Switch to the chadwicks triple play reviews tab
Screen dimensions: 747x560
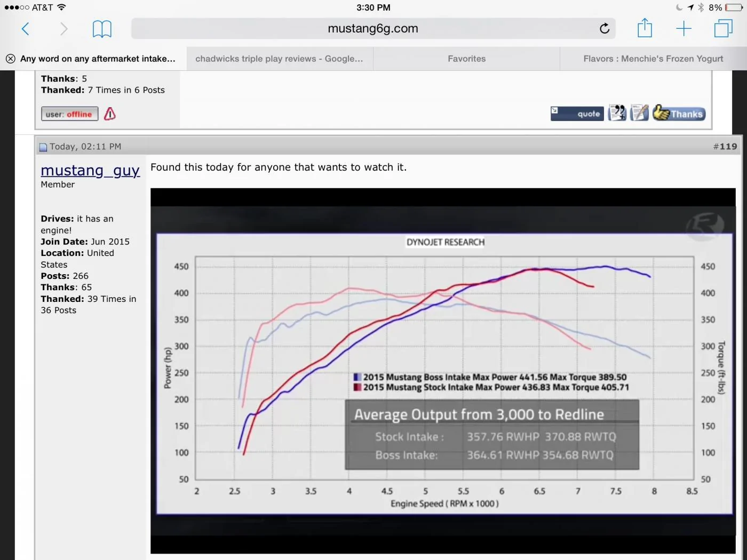(x=280, y=59)
